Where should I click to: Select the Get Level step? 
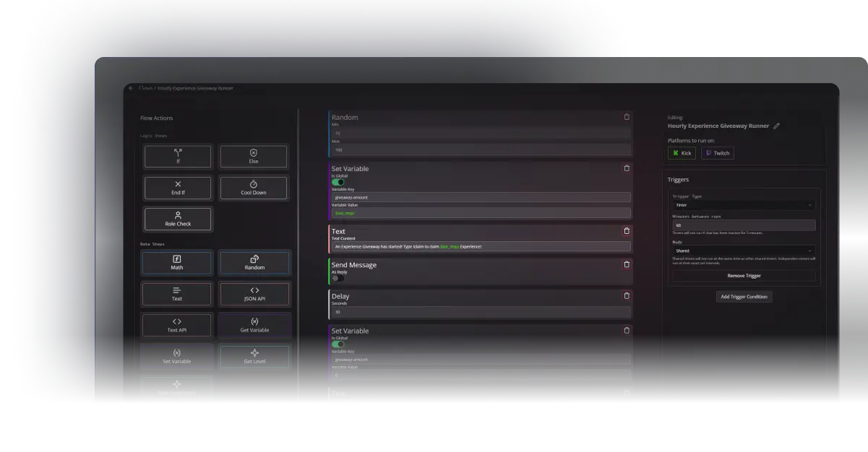(254, 356)
